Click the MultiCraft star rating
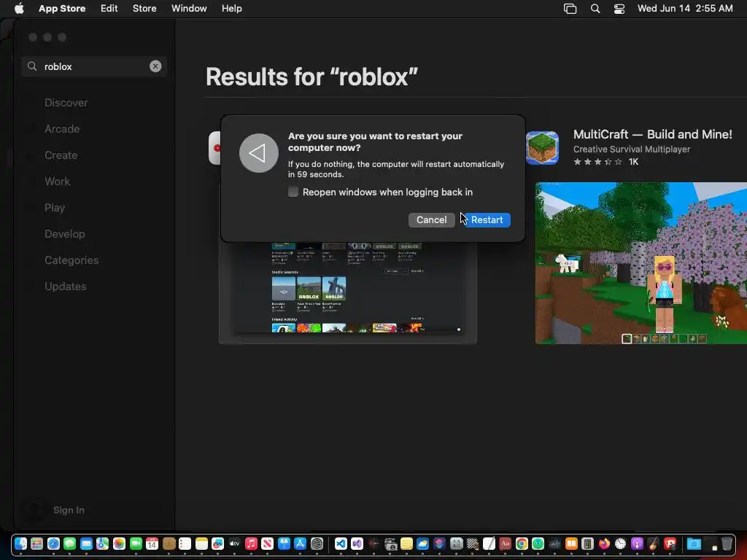 click(x=598, y=161)
